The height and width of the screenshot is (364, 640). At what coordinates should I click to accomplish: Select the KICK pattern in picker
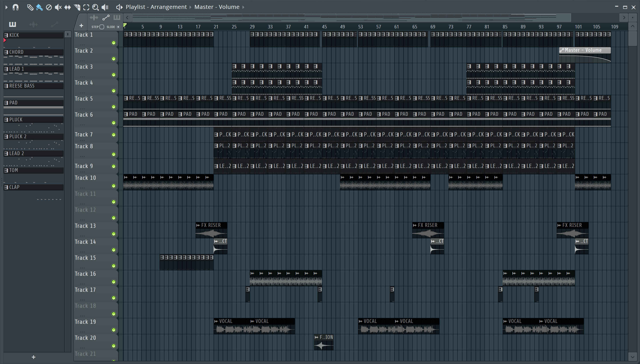pyautogui.click(x=34, y=35)
